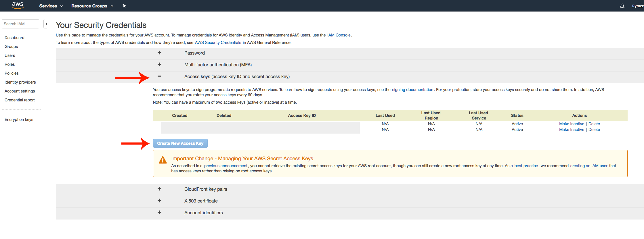Click the Deleted column header
The width and height of the screenshot is (644, 239).
(224, 115)
